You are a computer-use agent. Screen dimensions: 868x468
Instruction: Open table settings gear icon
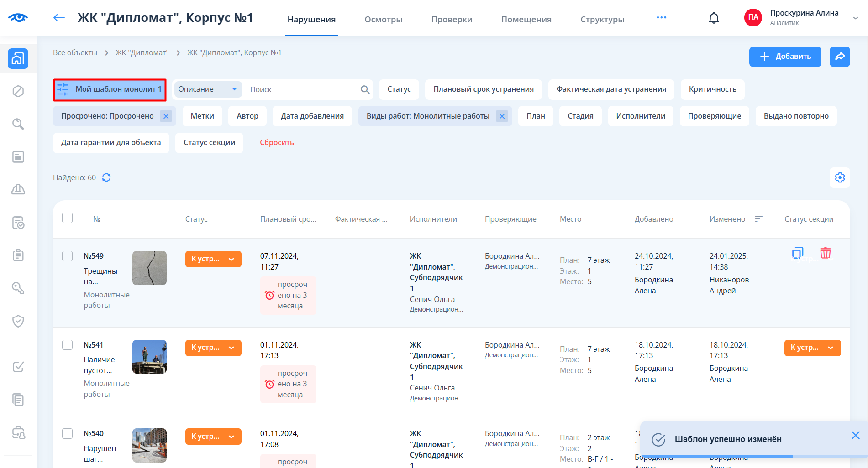point(840,177)
